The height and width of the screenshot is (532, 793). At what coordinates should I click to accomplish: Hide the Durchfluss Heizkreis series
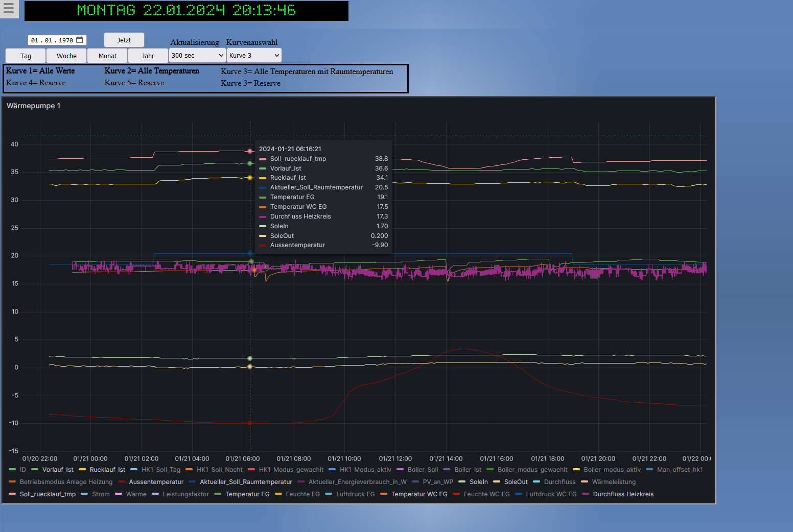[x=623, y=494]
